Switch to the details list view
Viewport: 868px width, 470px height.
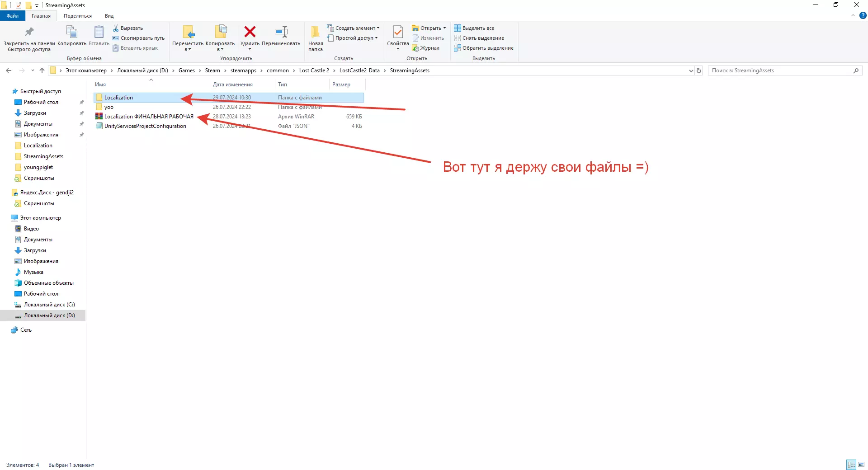click(x=851, y=465)
